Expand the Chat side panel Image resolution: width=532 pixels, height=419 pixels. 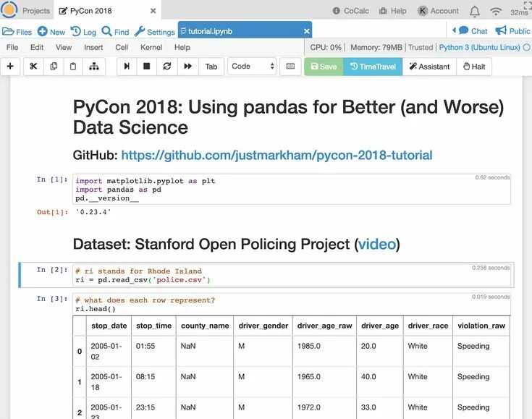coord(470,31)
